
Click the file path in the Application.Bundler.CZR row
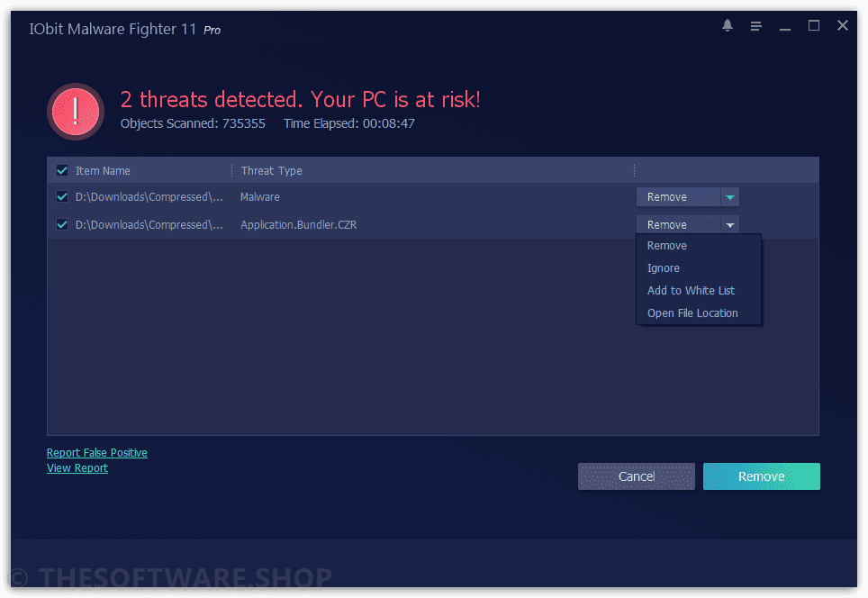[x=149, y=225]
